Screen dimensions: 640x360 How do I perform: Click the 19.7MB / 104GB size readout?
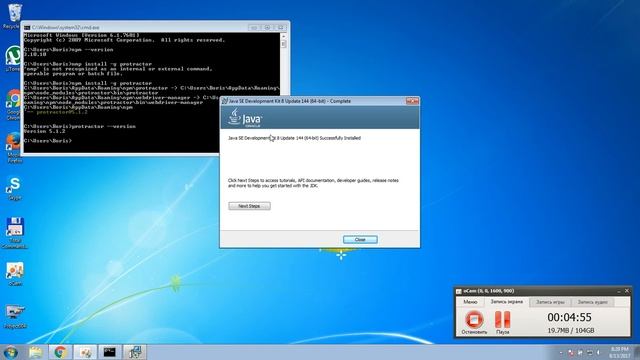(571, 330)
